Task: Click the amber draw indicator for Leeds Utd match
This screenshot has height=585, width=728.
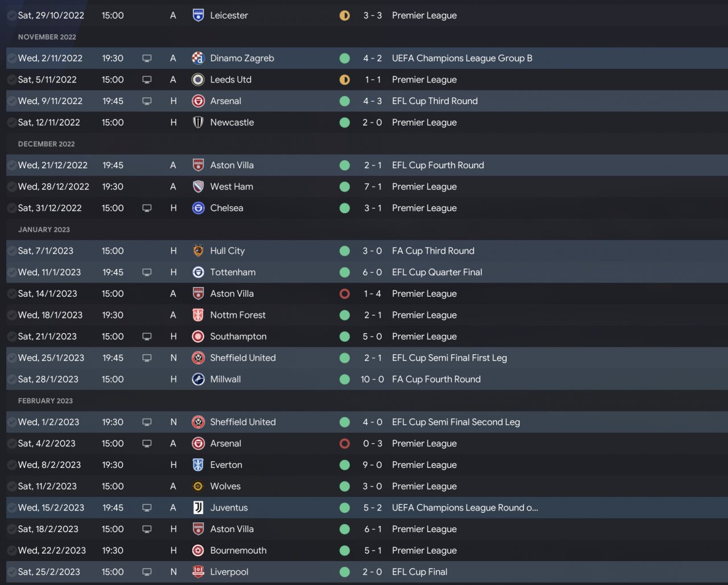Action: click(345, 80)
